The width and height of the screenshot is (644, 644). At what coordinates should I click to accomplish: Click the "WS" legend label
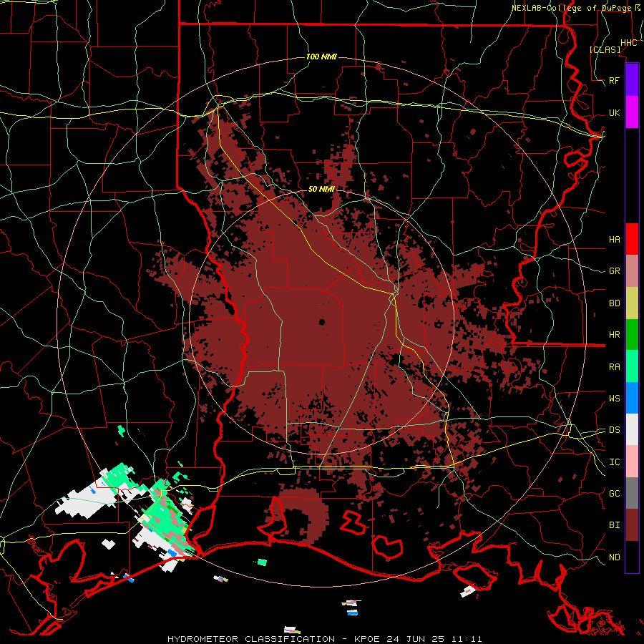pyautogui.click(x=614, y=399)
